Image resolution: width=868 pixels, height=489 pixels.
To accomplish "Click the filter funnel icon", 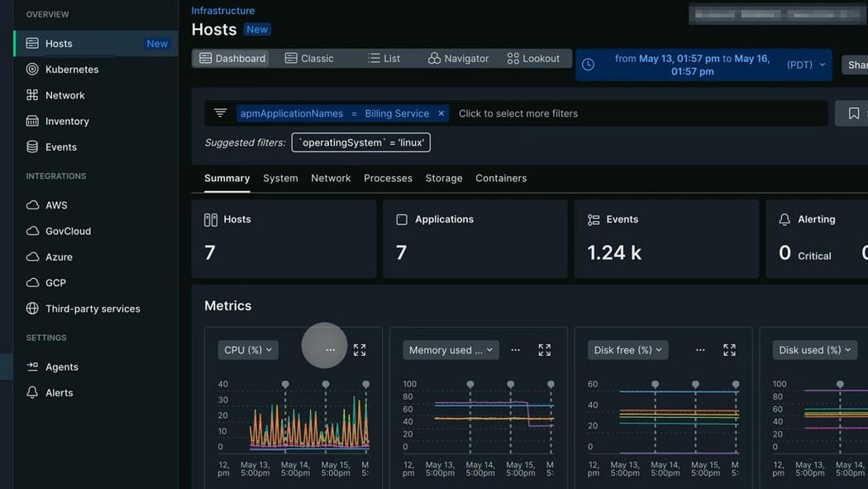I will [x=220, y=113].
